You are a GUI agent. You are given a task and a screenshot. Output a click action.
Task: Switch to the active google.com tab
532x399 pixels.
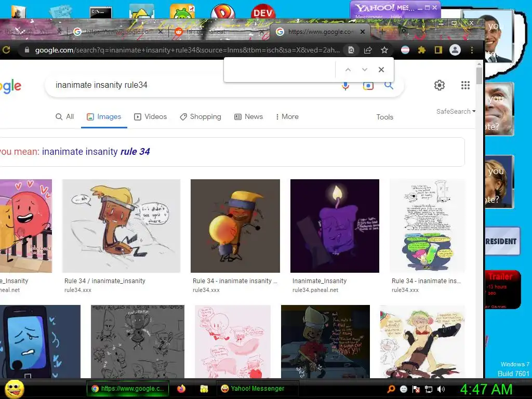pyautogui.click(x=319, y=32)
